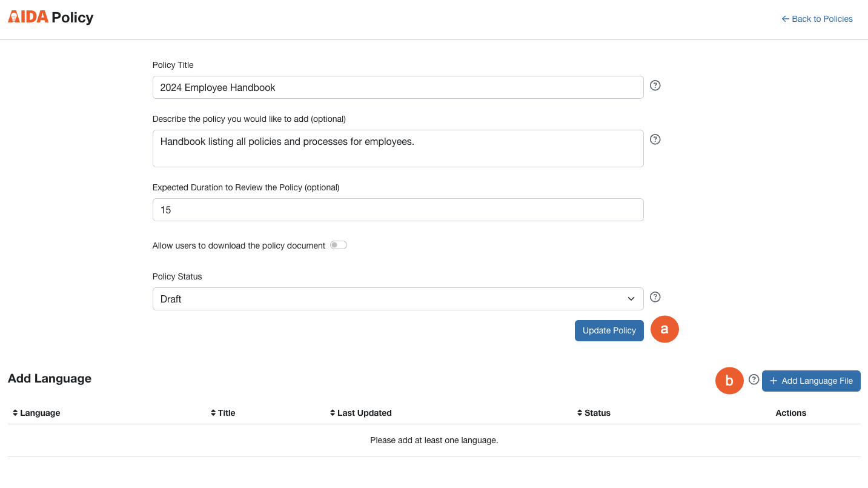Click the question mark beside Policy Status

655,296
